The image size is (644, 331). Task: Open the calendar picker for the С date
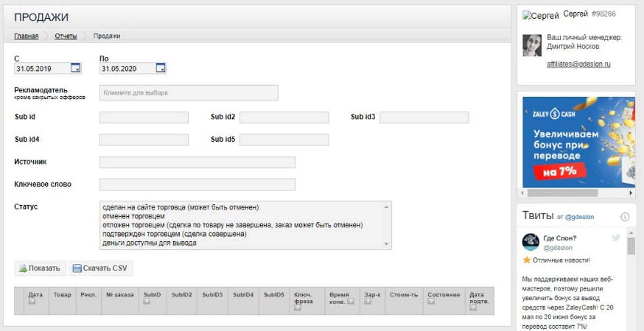tap(76, 68)
